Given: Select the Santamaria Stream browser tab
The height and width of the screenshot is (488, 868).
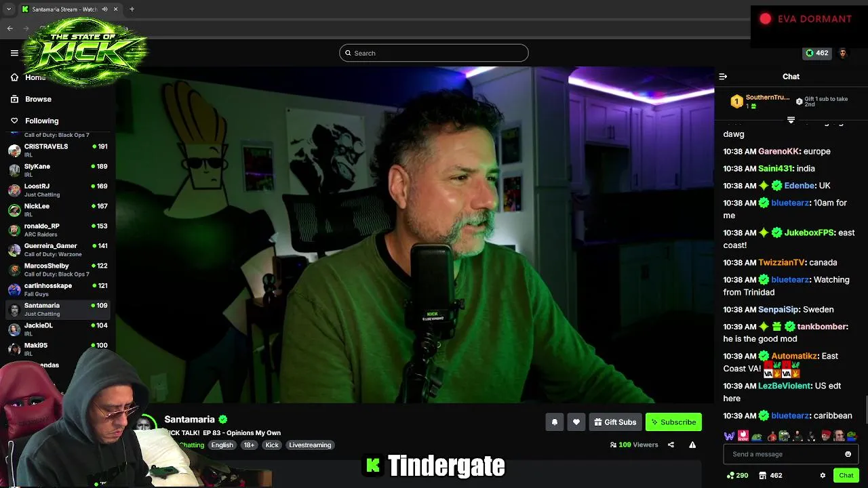Looking at the screenshot, I should tap(70, 9).
